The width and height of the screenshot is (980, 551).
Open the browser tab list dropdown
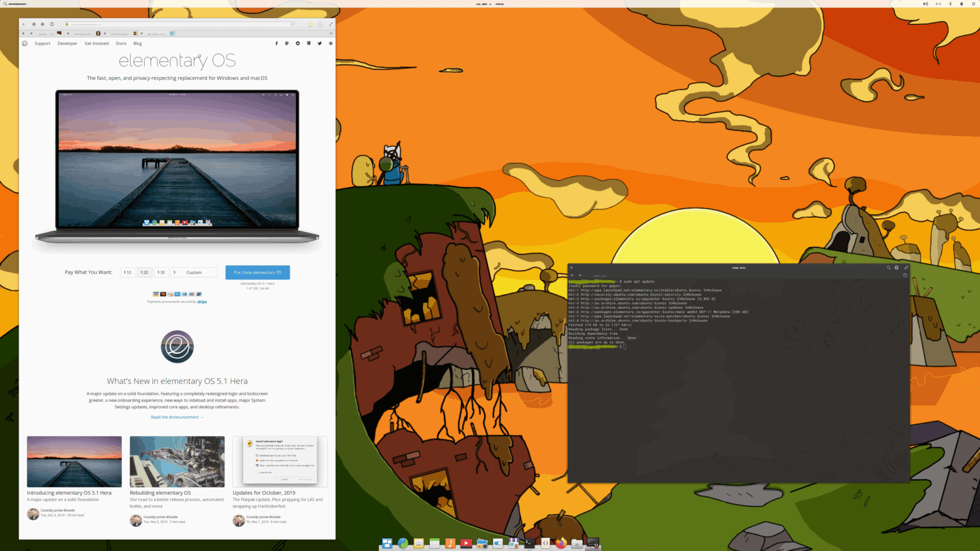click(x=331, y=33)
